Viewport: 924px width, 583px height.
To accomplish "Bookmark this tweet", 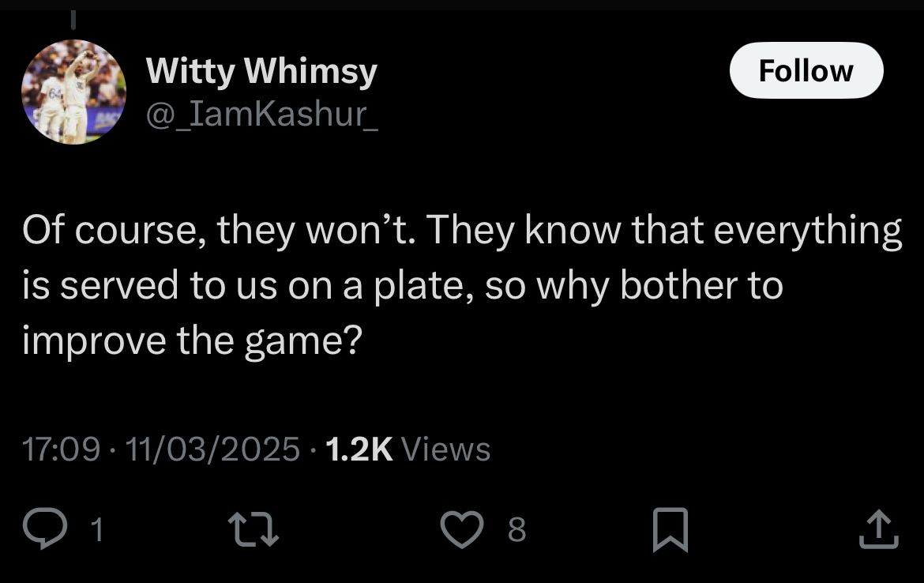I will 670,529.
